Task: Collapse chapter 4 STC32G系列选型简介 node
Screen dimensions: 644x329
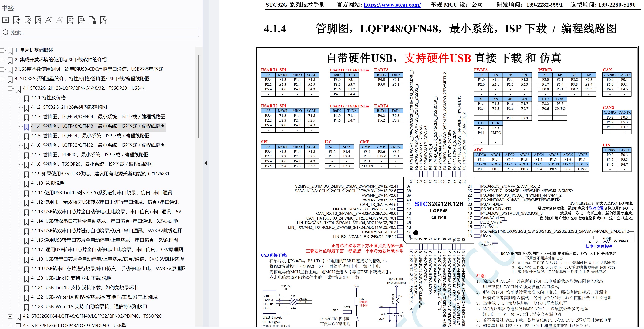Action: [x=2, y=79]
